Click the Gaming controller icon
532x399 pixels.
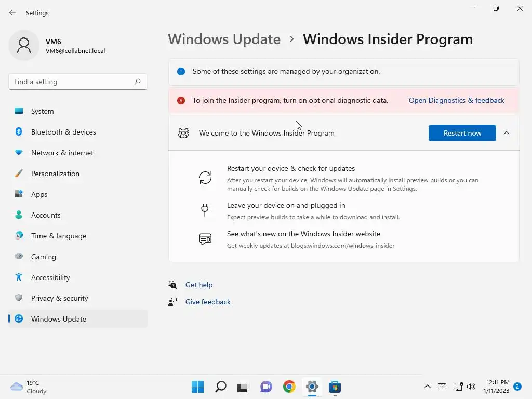19,256
